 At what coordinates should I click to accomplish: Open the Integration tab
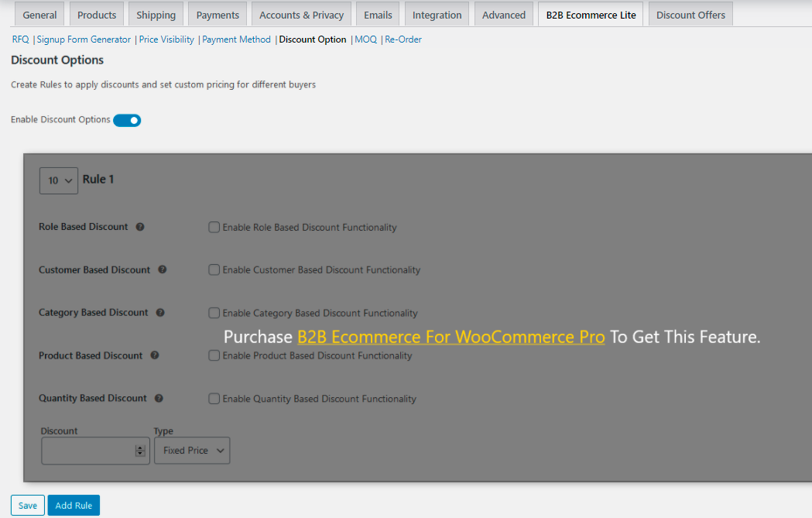click(x=437, y=15)
